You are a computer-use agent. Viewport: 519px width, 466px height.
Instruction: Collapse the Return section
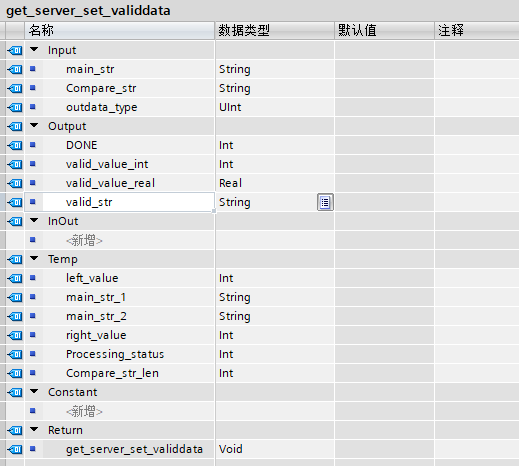click(x=34, y=430)
